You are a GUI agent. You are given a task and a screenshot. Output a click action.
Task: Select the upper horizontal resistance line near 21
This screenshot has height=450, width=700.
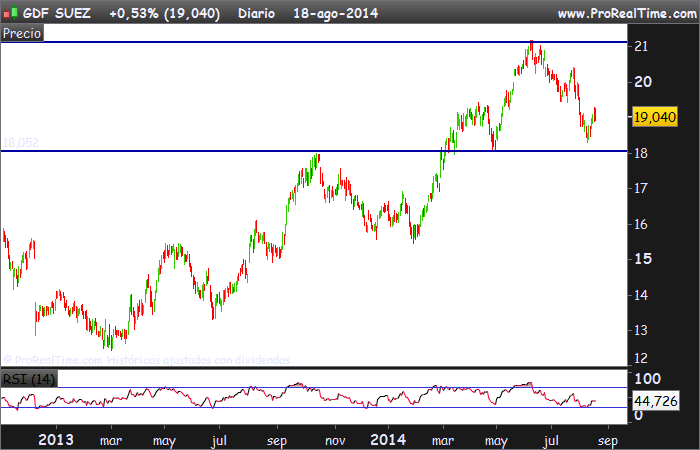point(314,42)
